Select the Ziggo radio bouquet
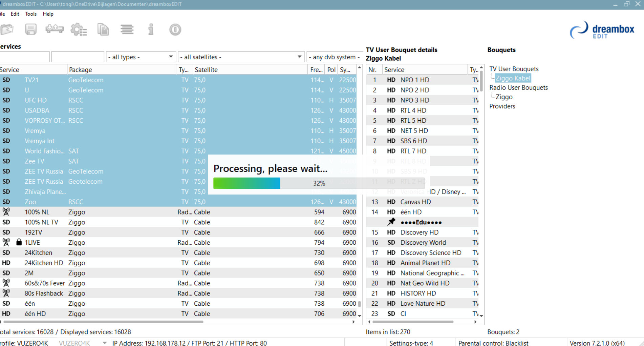 [504, 97]
